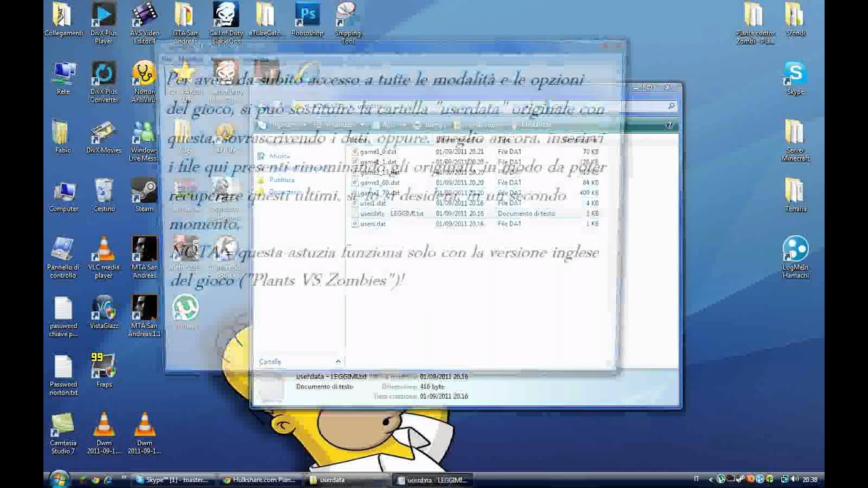This screenshot has width=868, height=488.
Task: Open the Fabio user folder
Action: pyautogui.click(x=63, y=138)
